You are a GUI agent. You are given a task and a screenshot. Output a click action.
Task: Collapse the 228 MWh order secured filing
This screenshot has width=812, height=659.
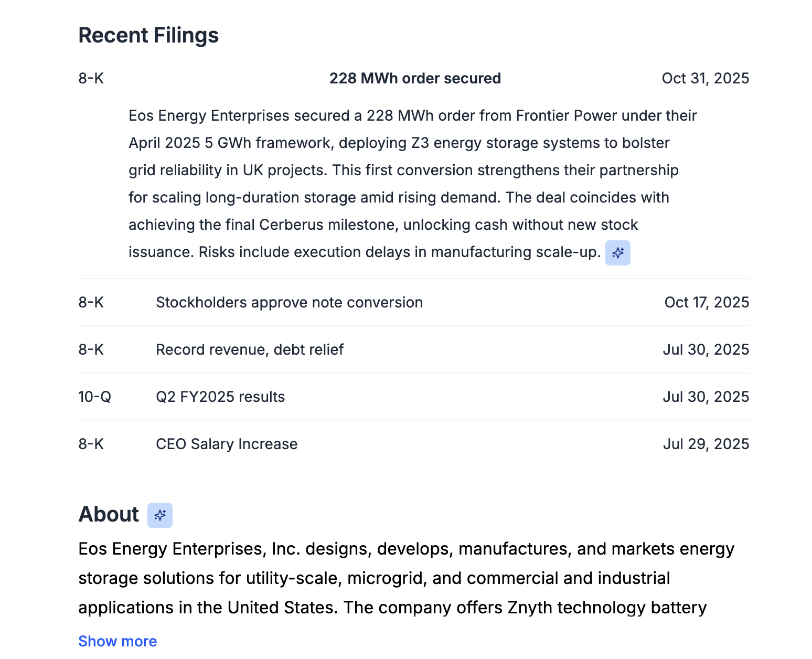pyautogui.click(x=414, y=79)
